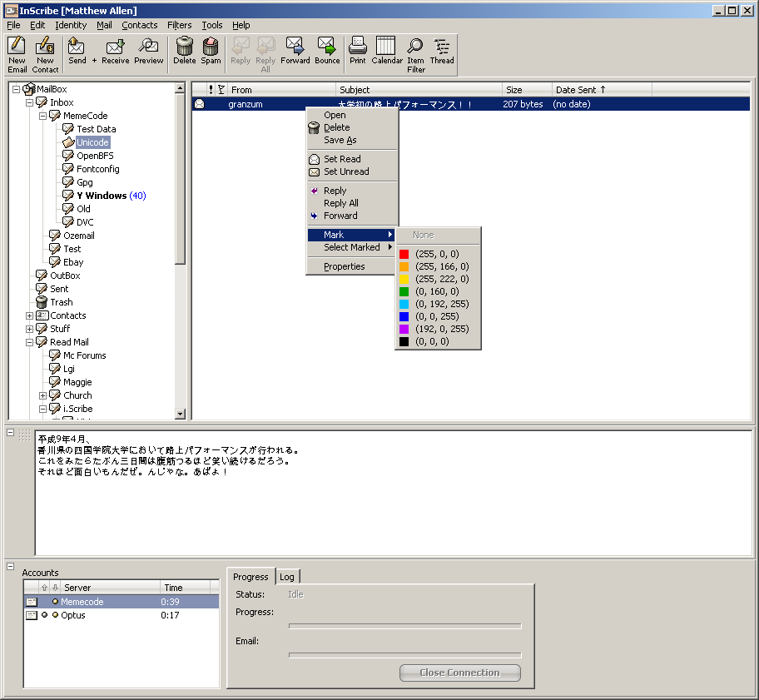Select the Y Windows folder
Viewport: 759px width, 700px height.
click(102, 196)
